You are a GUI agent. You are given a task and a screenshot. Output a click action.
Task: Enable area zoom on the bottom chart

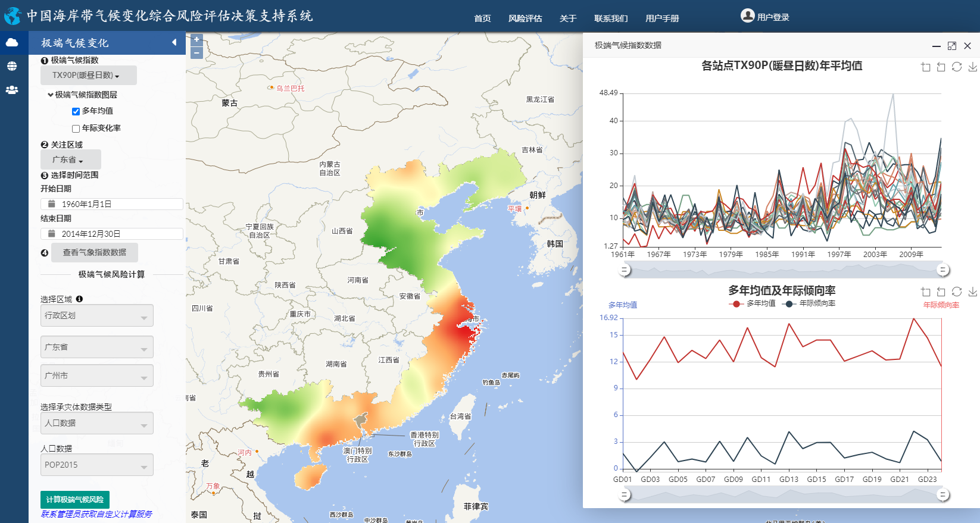pyautogui.click(x=926, y=292)
